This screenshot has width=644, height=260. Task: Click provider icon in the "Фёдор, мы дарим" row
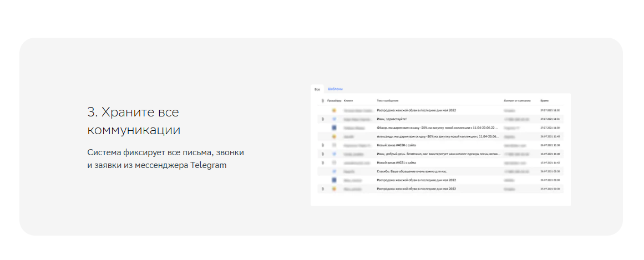(334, 128)
